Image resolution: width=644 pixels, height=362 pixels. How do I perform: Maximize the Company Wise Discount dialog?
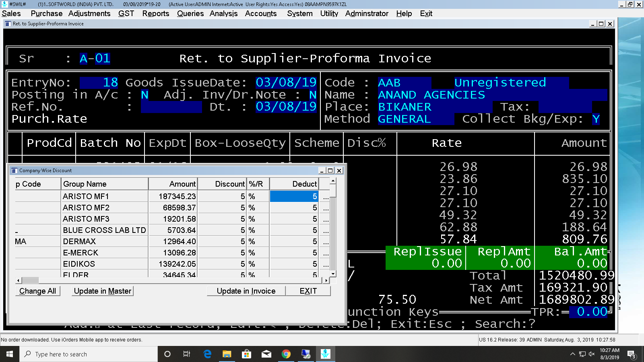click(x=330, y=171)
